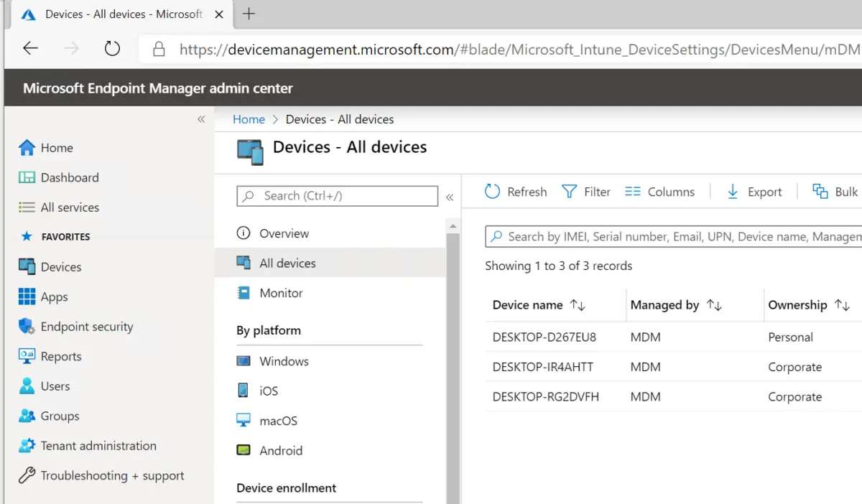Export the device list

(x=755, y=191)
